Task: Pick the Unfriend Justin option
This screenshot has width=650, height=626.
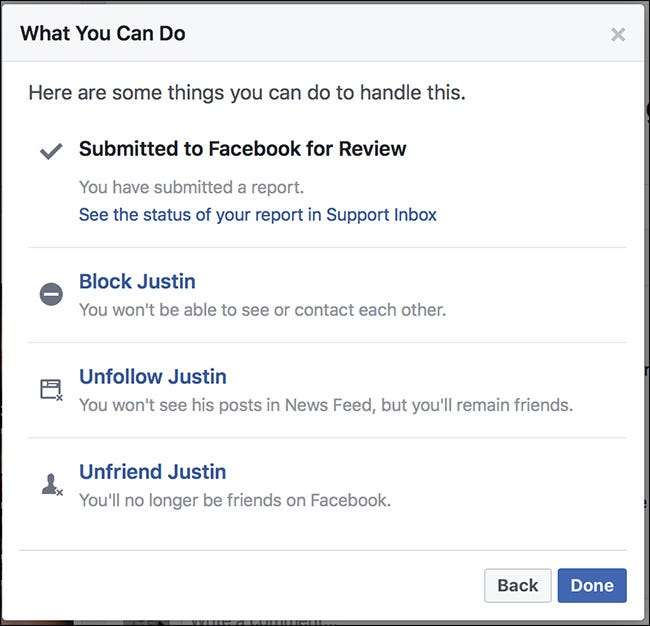Action: pos(152,472)
